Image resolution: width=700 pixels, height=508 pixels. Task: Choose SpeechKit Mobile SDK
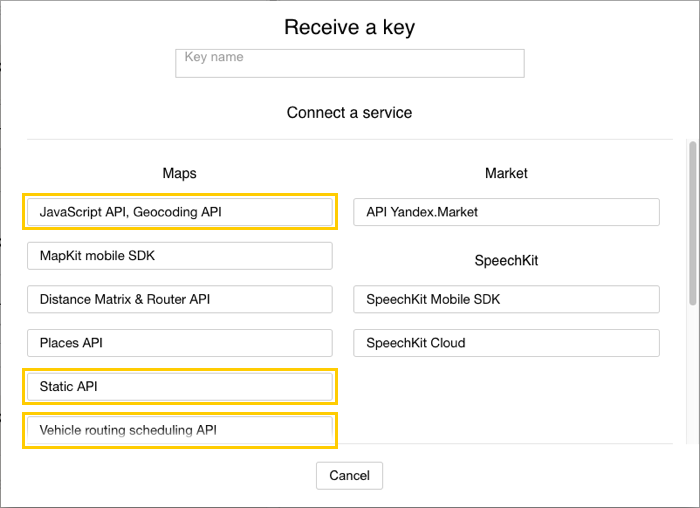pos(506,299)
